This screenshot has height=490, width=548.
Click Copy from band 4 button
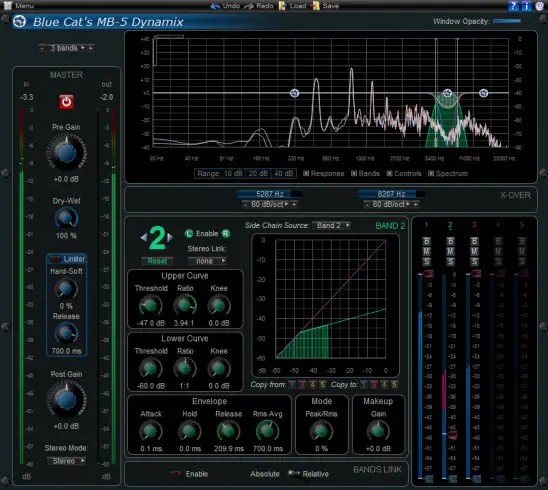point(312,385)
